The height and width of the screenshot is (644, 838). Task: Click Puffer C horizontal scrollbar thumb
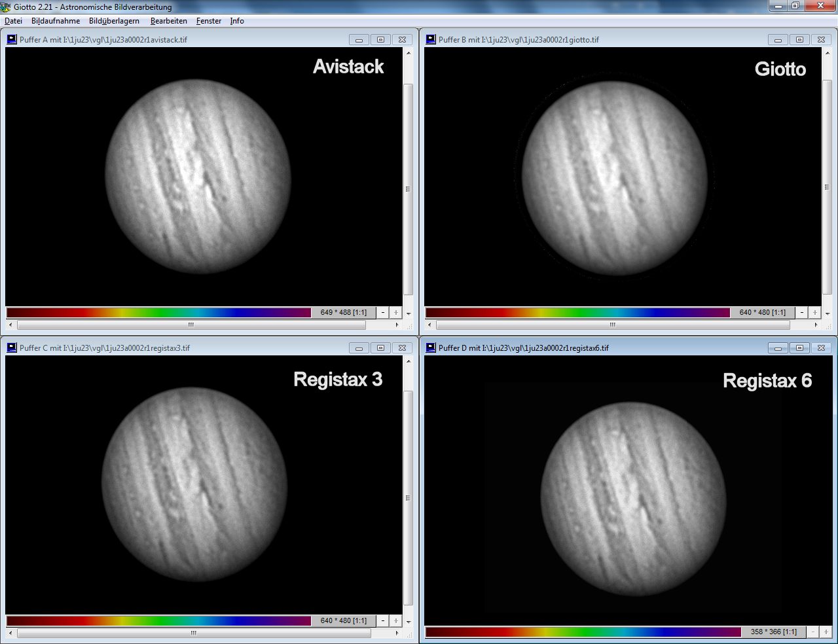pos(194,633)
